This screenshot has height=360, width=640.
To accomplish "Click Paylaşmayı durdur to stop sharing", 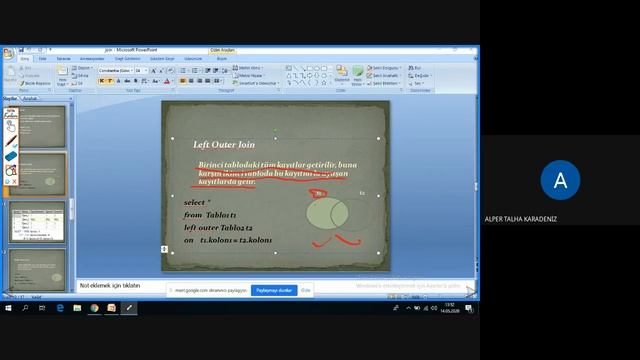I will point(274,290).
